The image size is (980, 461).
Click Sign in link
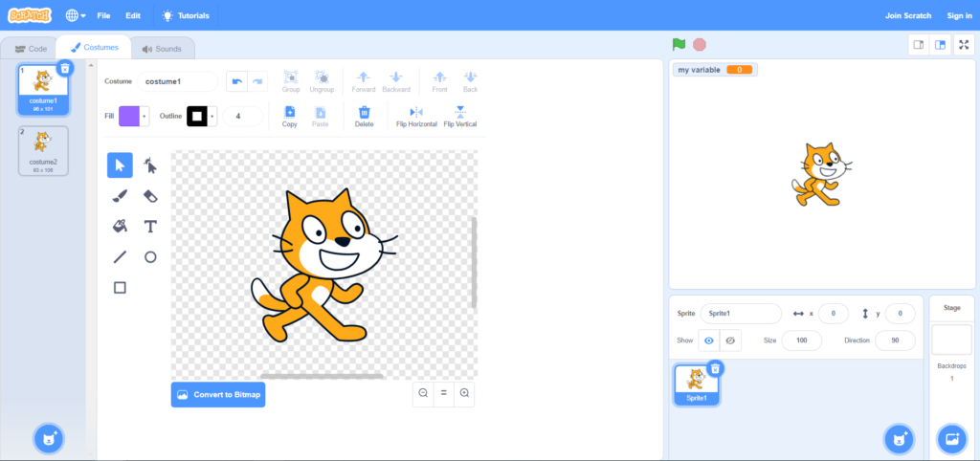point(959,15)
